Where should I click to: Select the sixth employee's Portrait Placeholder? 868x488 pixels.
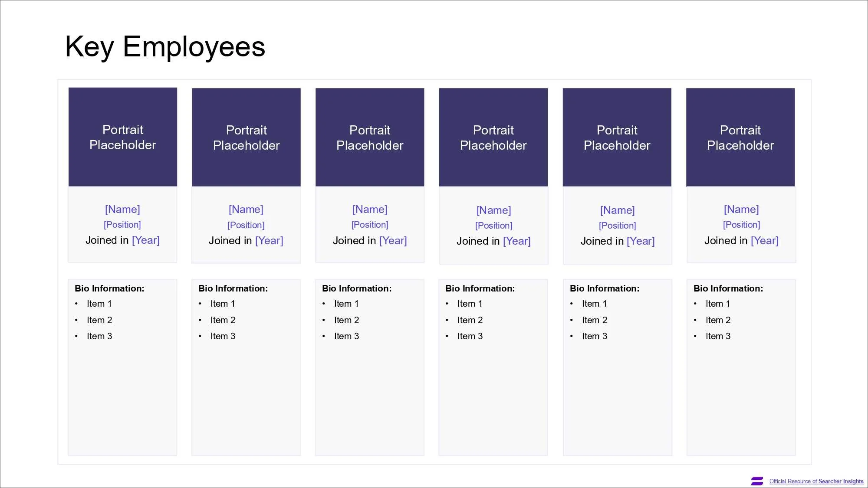click(740, 138)
